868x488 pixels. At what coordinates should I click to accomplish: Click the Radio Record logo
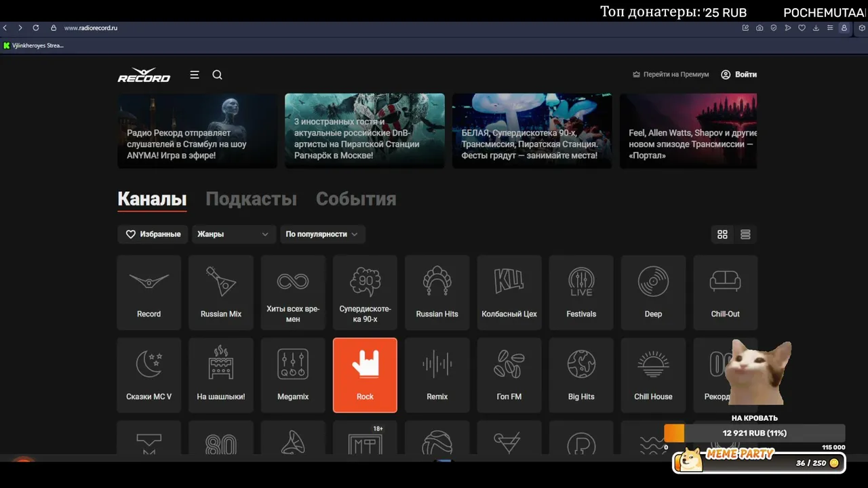coord(144,75)
